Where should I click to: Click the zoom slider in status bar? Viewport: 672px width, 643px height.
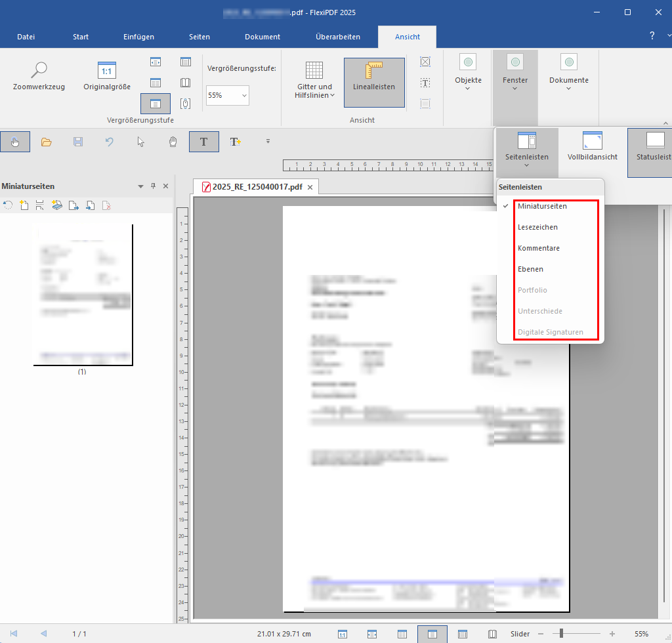tap(562, 633)
